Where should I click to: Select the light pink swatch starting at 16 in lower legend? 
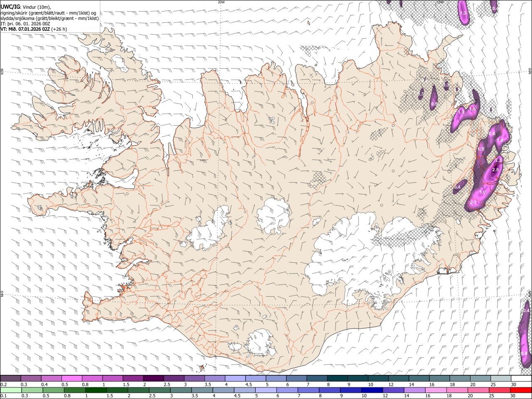click(x=436, y=390)
